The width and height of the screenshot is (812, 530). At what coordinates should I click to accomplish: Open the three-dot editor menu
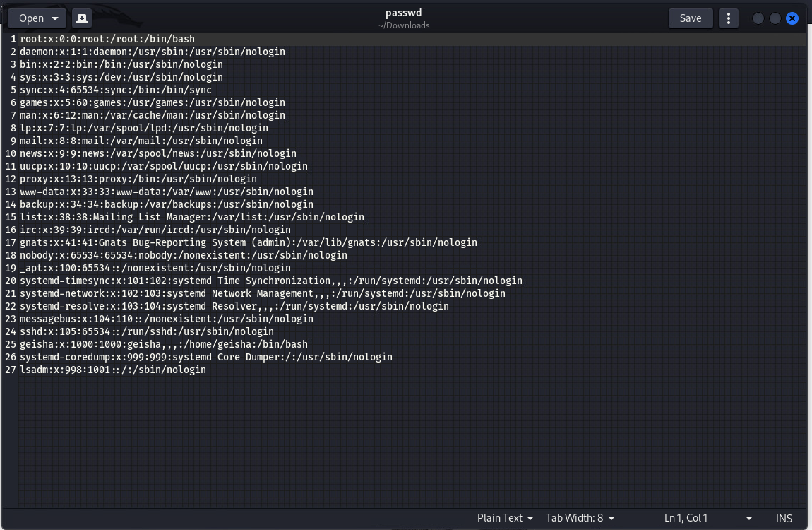pyautogui.click(x=728, y=18)
